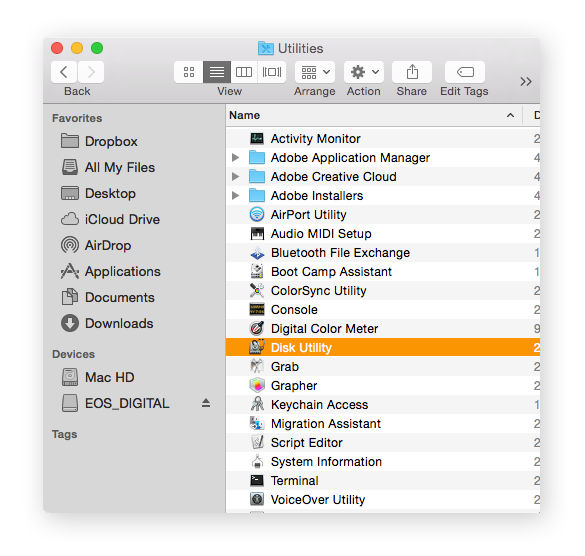
Task: Click the Adobe Installers folder icon
Action: [x=257, y=196]
